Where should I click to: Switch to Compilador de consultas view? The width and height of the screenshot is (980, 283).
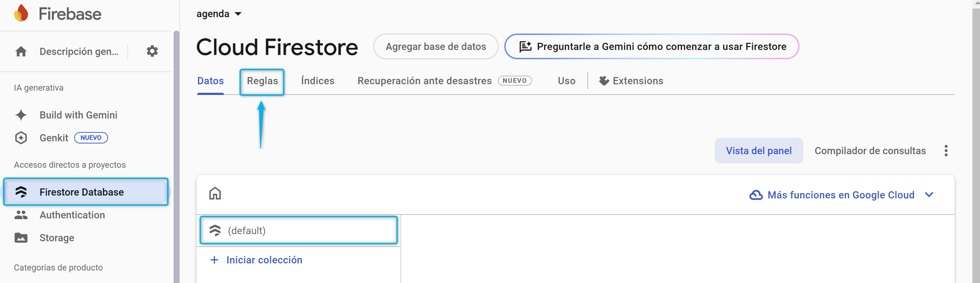point(870,151)
